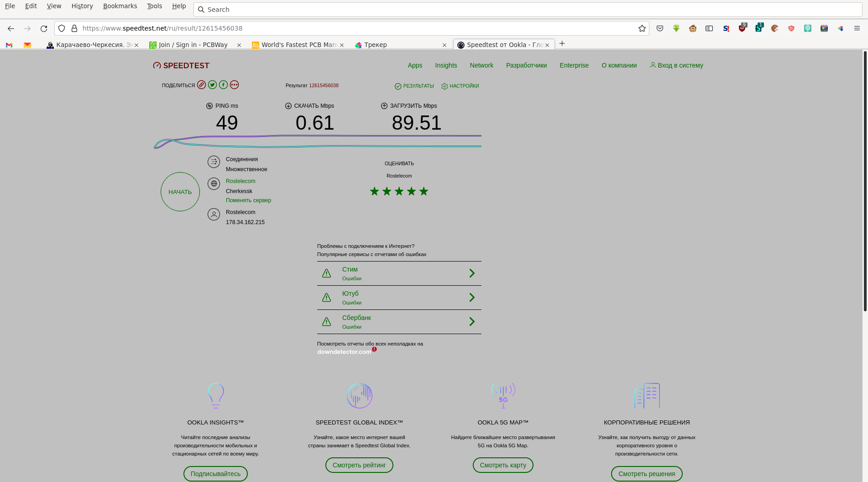The image size is (868, 482).
Task: Click the Подписывайтесь button
Action: tap(215, 474)
